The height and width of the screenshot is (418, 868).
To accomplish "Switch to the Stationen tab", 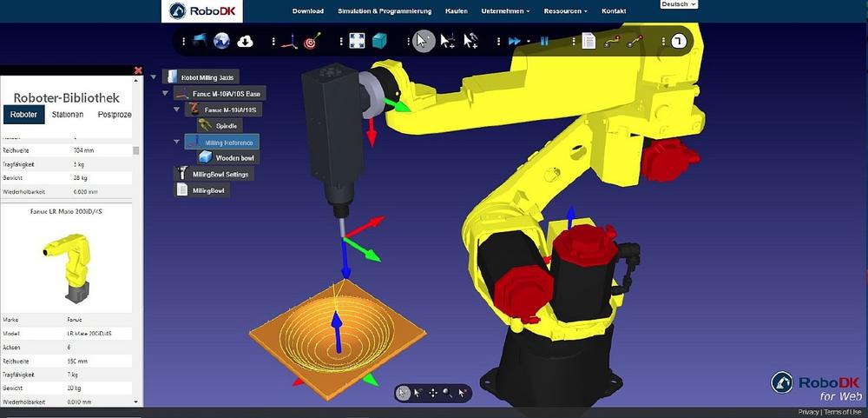I will click(68, 115).
